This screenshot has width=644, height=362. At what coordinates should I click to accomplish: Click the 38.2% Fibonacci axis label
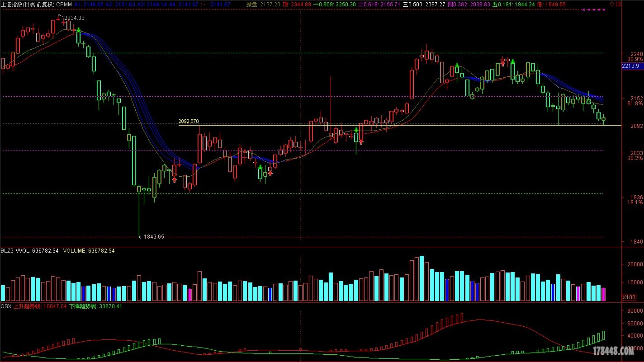pyautogui.click(x=635, y=158)
